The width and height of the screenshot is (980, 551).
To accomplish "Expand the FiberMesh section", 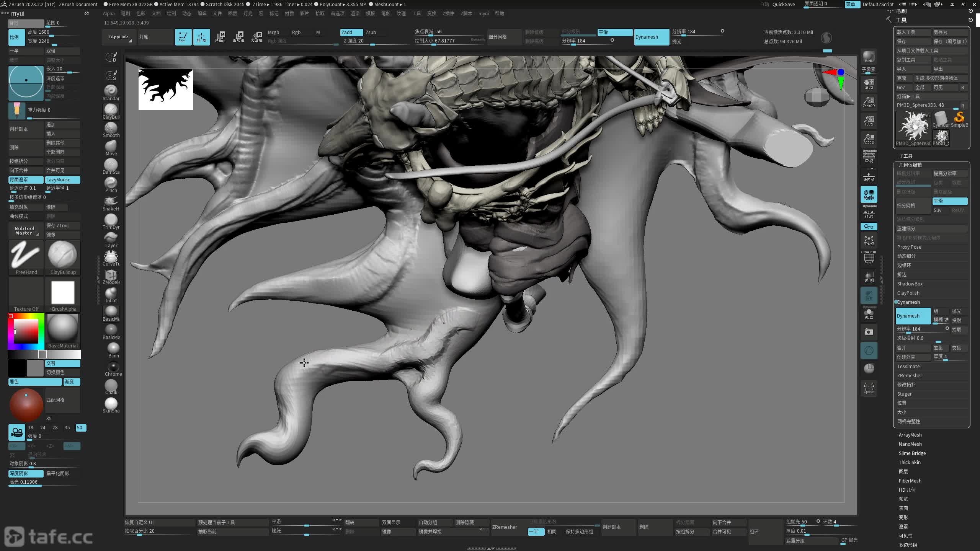I will 910,481.
